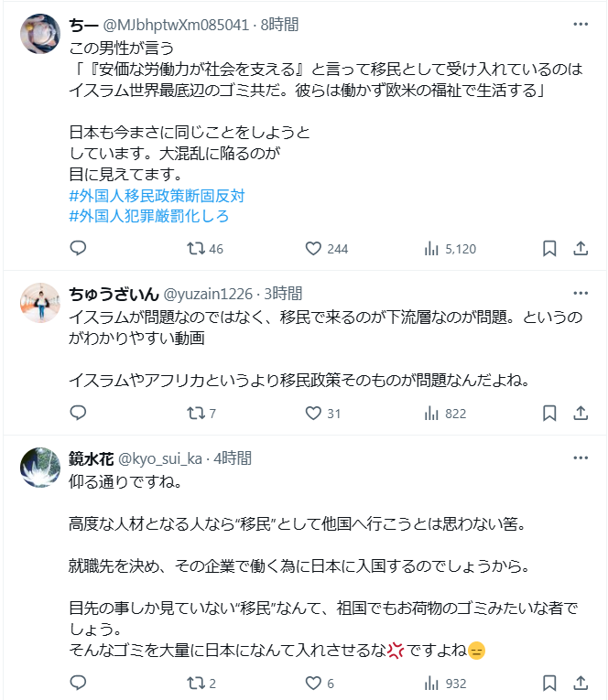Screen dimensions: 608x700
Task: Repost 鏡水花's tweet with 2 reposts
Action: coord(196,683)
